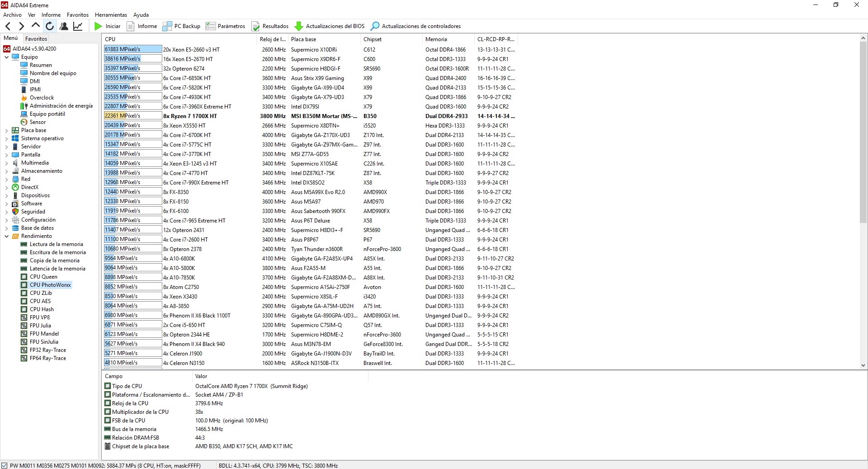Sort by the Placa base column header
868x469 pixels.
point(324,39)
